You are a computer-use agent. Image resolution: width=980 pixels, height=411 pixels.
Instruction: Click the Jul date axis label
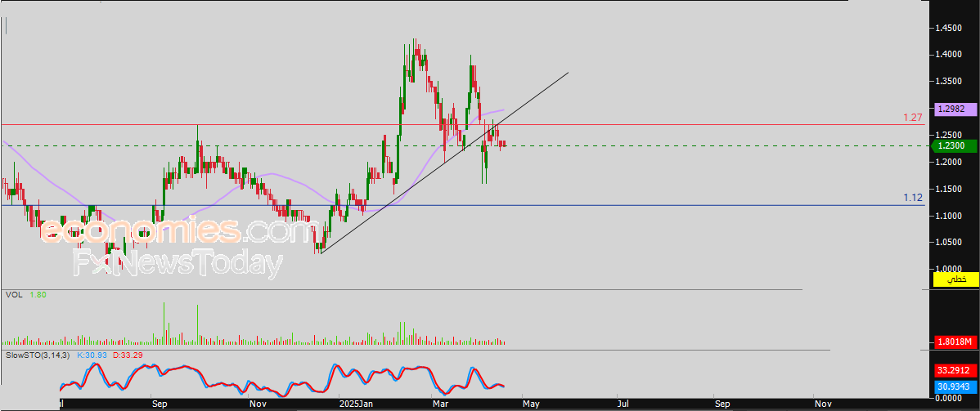tap(623, 404)
